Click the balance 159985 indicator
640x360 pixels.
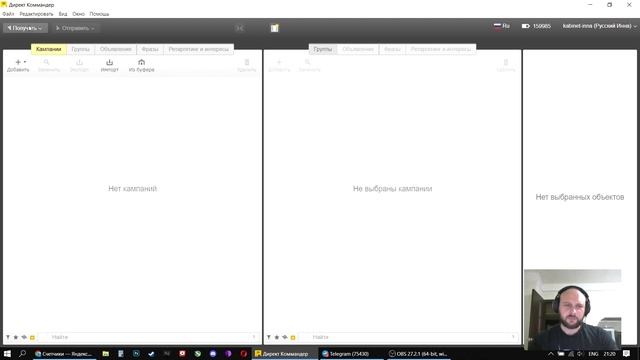pos(536,26)
